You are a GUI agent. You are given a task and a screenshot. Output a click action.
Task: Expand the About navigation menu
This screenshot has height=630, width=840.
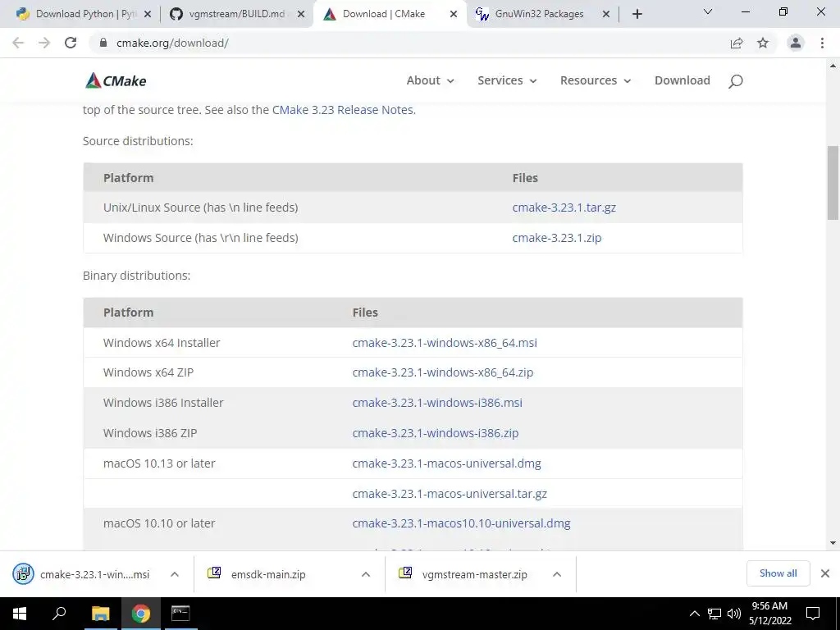[430, 80]
